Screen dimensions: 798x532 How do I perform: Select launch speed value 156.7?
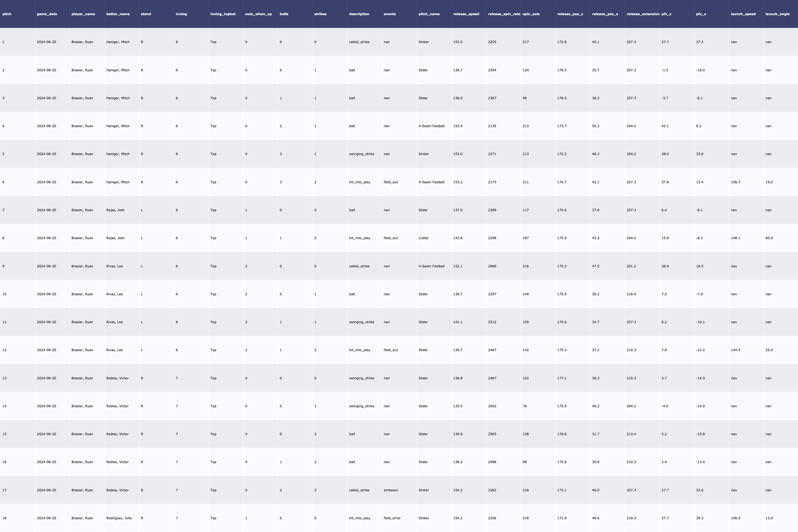[x=735, y=182]
